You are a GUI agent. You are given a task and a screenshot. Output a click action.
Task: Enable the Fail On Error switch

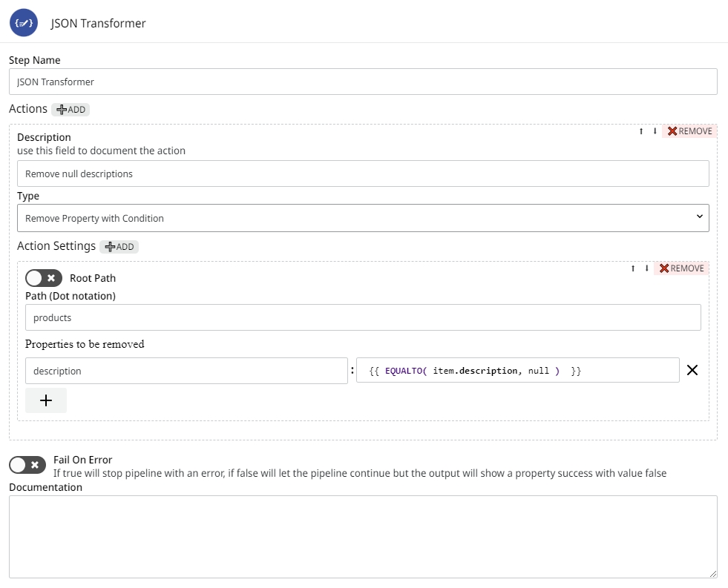pos(27,465)
